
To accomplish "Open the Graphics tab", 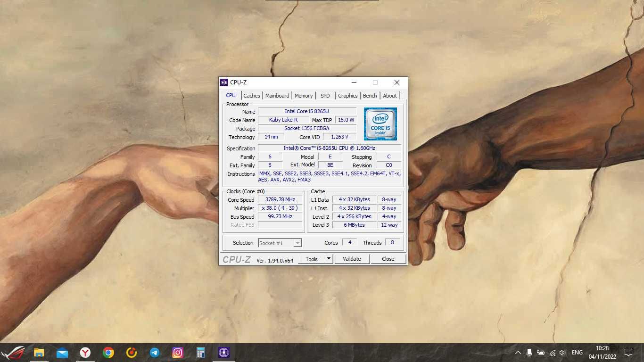I will pos(348,96).
